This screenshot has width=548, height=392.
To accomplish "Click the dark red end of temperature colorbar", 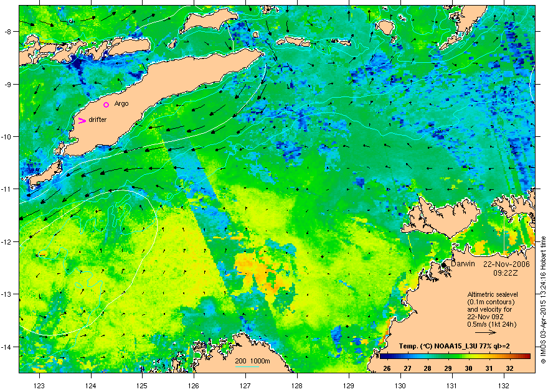I will pyautogui.click(x=528, y=357).
